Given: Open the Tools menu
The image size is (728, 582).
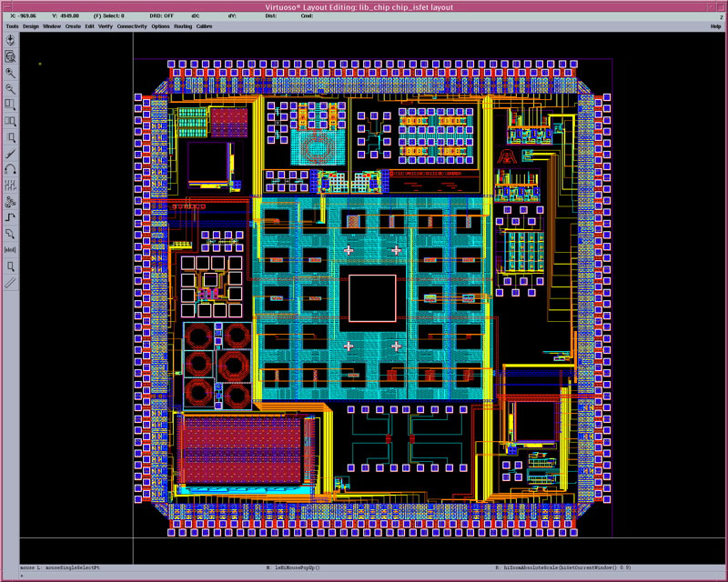Looking at the screenshot, I should (x=12, y=26).
